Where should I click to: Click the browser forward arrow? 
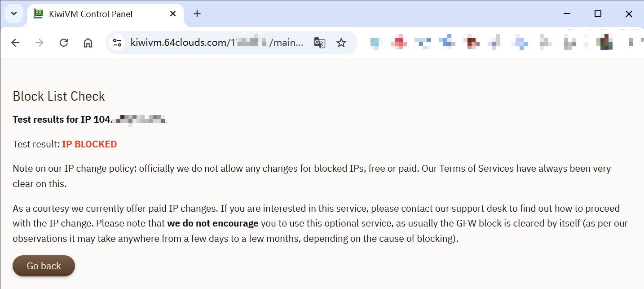point(40,43)
